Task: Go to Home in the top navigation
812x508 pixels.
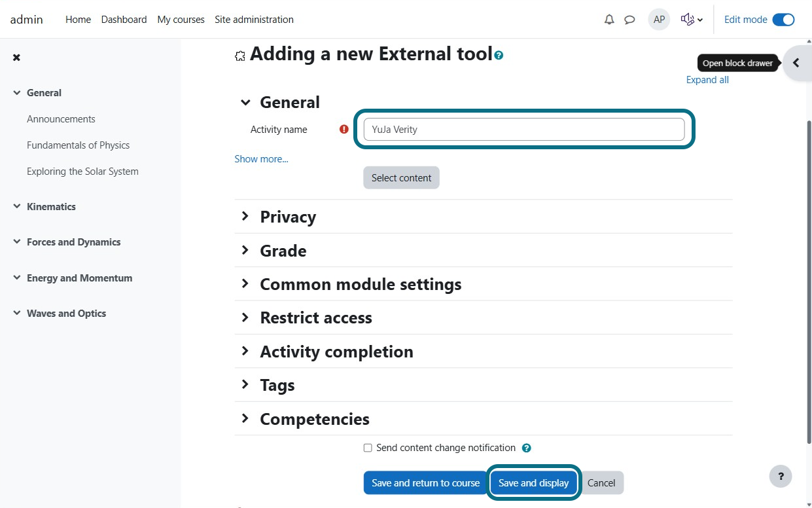Action: coord(78,20)
